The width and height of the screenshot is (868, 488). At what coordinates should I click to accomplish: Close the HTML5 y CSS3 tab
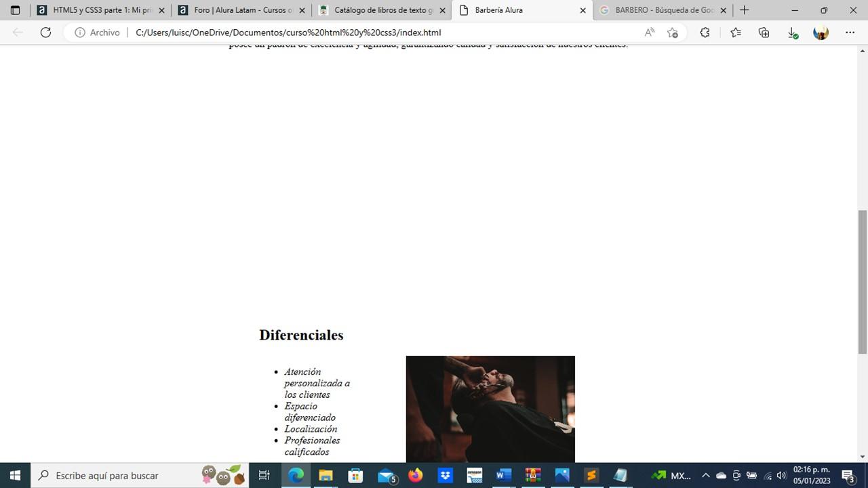point(161,11)
